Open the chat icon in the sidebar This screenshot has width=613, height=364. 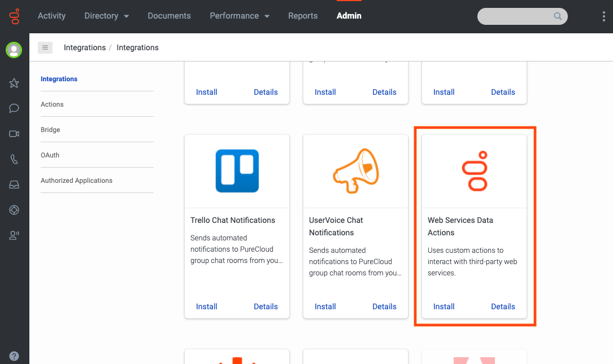14,108
